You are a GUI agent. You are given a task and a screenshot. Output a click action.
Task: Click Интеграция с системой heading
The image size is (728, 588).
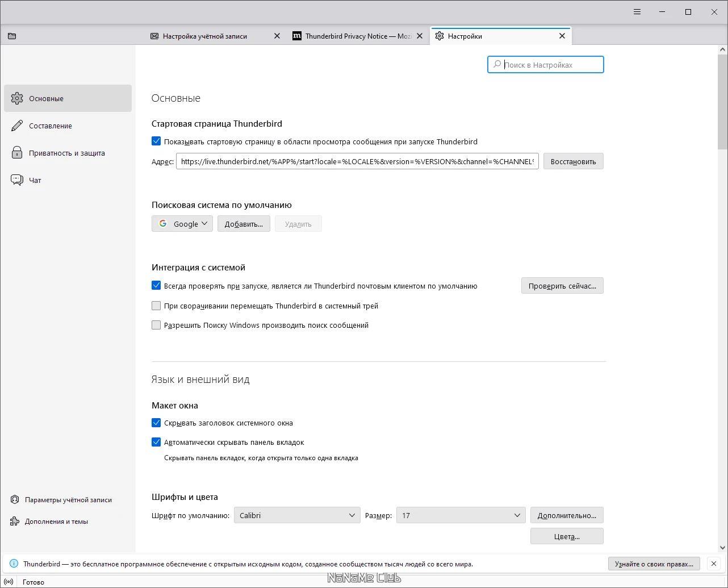tap(198, 267)
